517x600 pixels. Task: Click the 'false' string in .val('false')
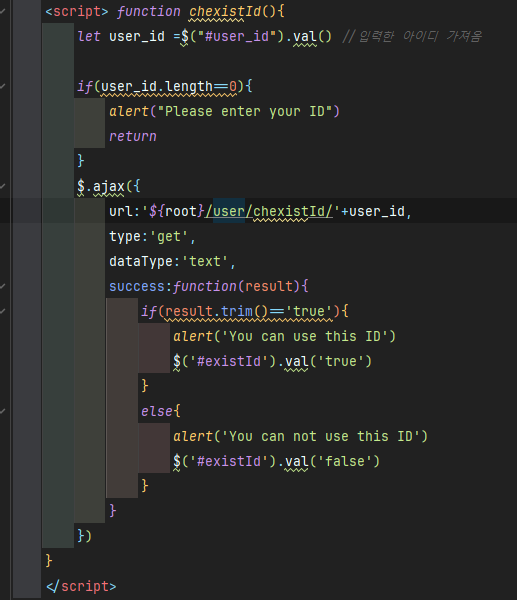coord(345,461)
